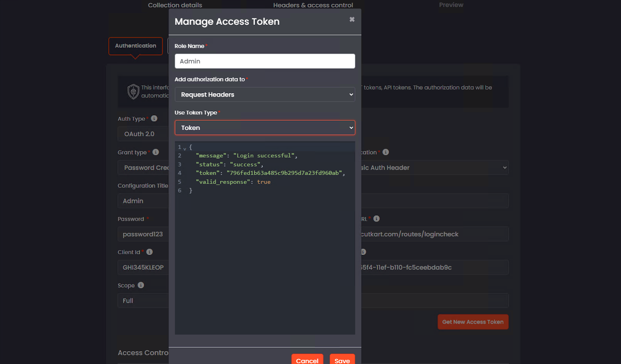Open the Password Credentials grant type dropdown
621x364 pixels.
tap(143, 168)
